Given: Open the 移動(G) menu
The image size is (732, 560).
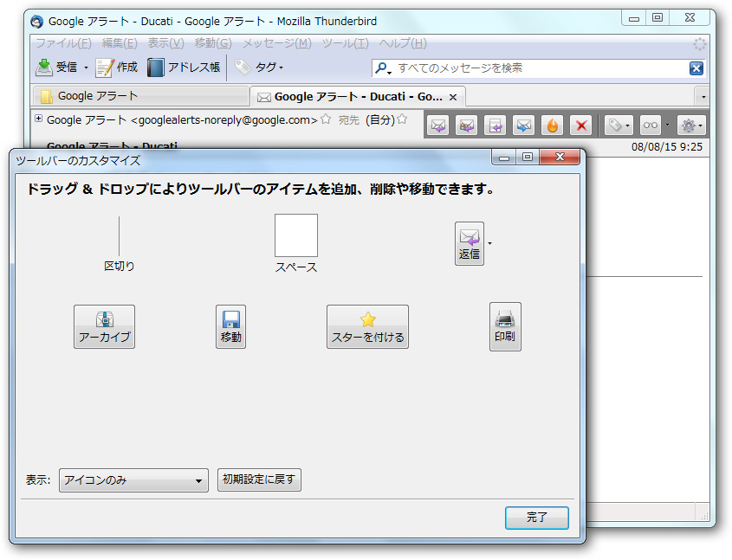Looking at the screenshot, I should click(213, 43).
